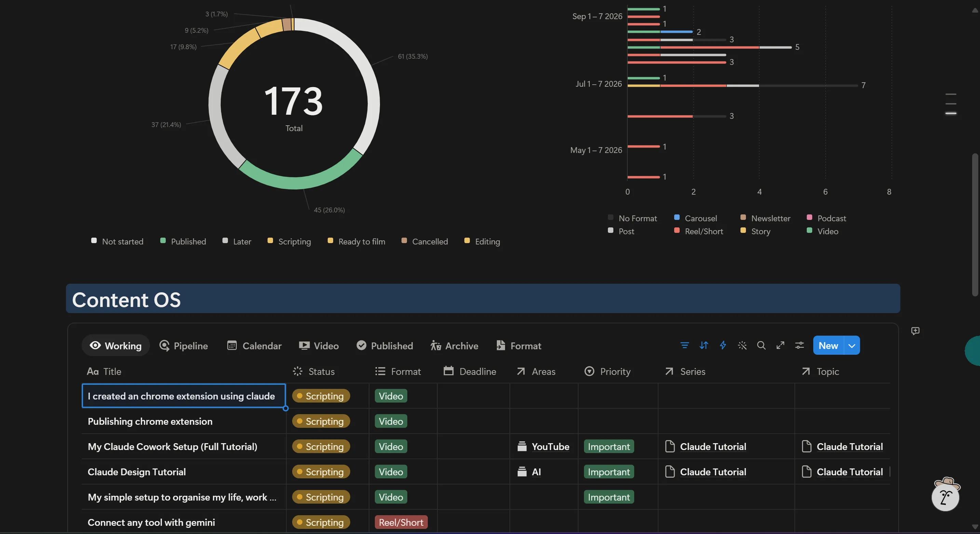Toggle the Published legend swatch in donut chart
The height and width of the screenshot is (534, 980).
point(163,241)
